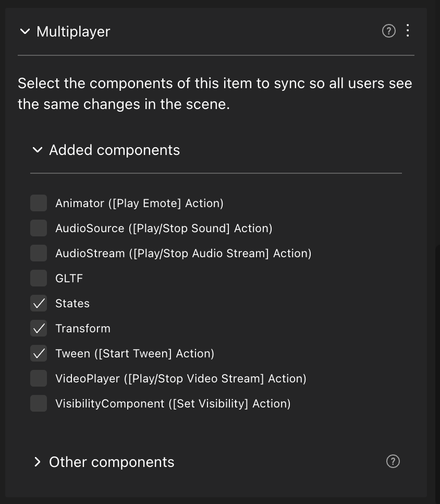Click the Multiplayer section title

73,32
